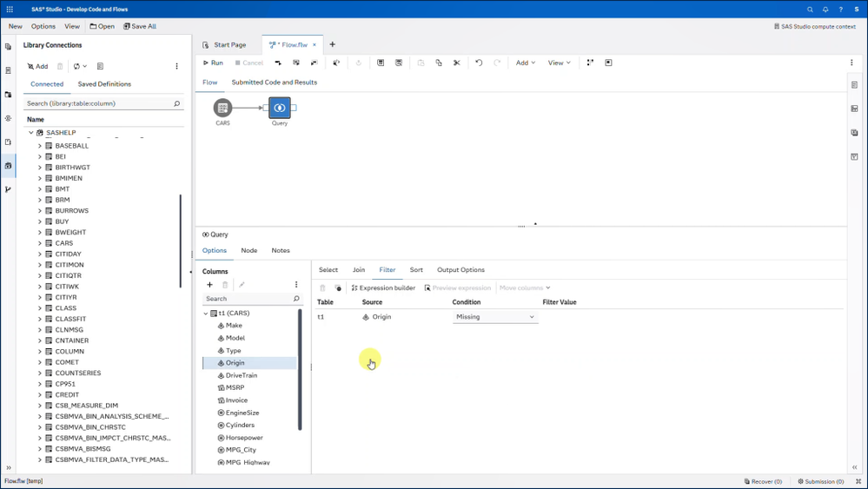Image resolution: width=868 pixels, height=489 pixels.
Task: Open the Options menu
Action: [x=43, y=26]
